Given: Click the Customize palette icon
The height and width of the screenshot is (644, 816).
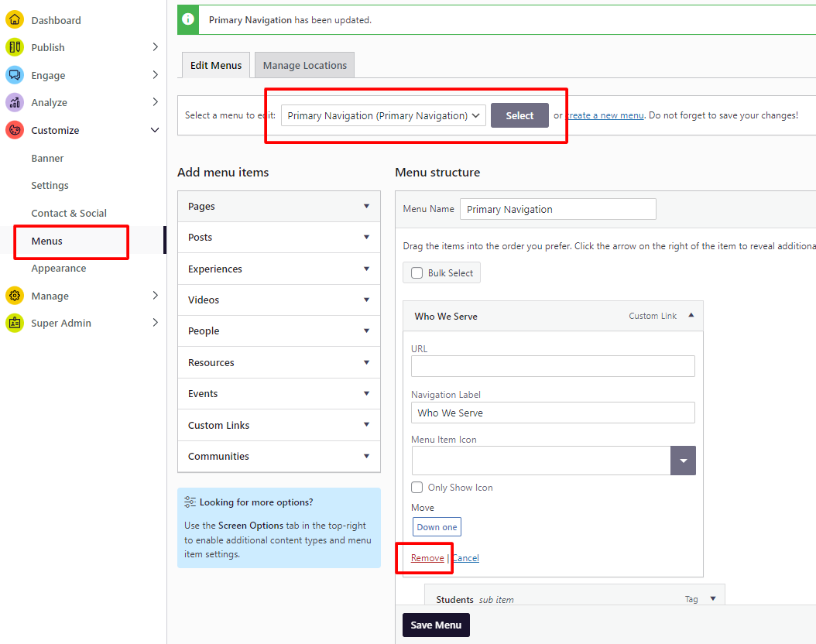Looking at the screenshot, I should (15, 130).
